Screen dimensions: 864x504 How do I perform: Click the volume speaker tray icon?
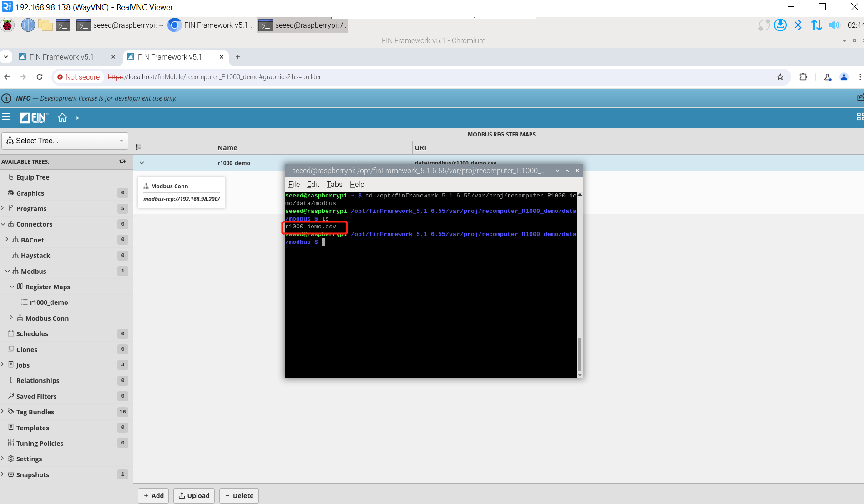pos(834,25)
